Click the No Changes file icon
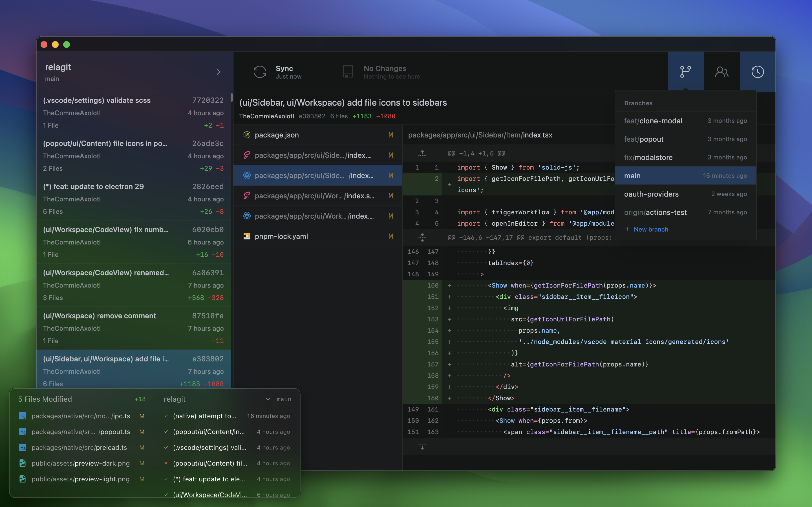The width and height of the screenshot is (812, 507). pos(348,72)
